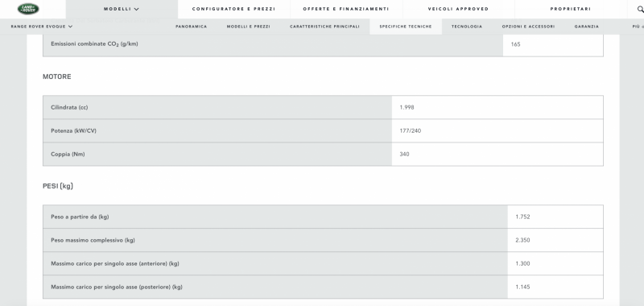
Task: Select the Peso massimo complessivo row
Action: pos(323,240)
